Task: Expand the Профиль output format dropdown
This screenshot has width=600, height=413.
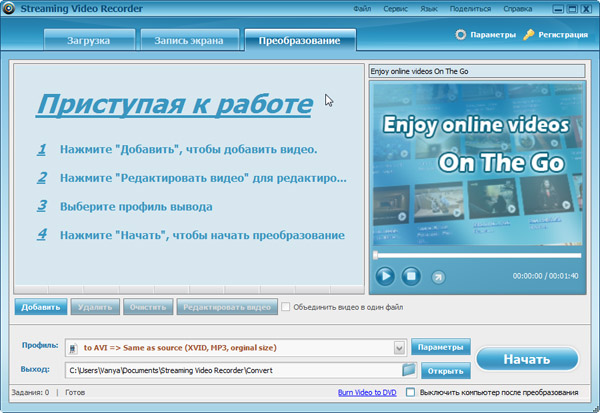Action: coord(398,347)
